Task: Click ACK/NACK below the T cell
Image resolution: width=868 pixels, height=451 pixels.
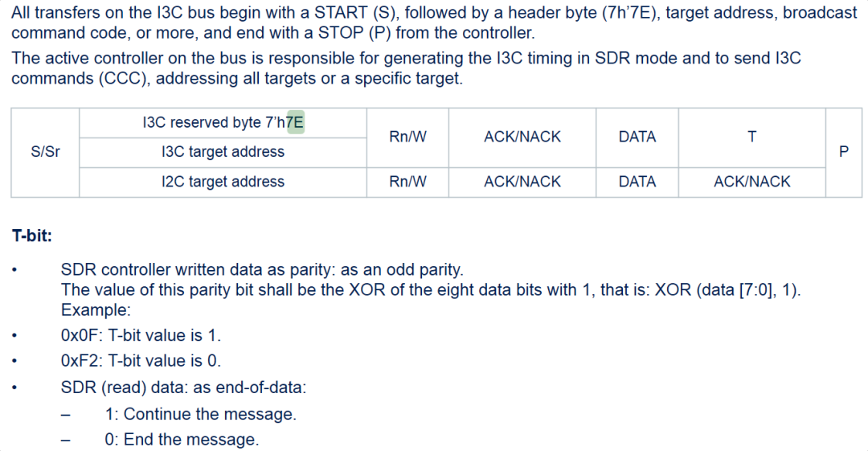Action: coord(751,182)
